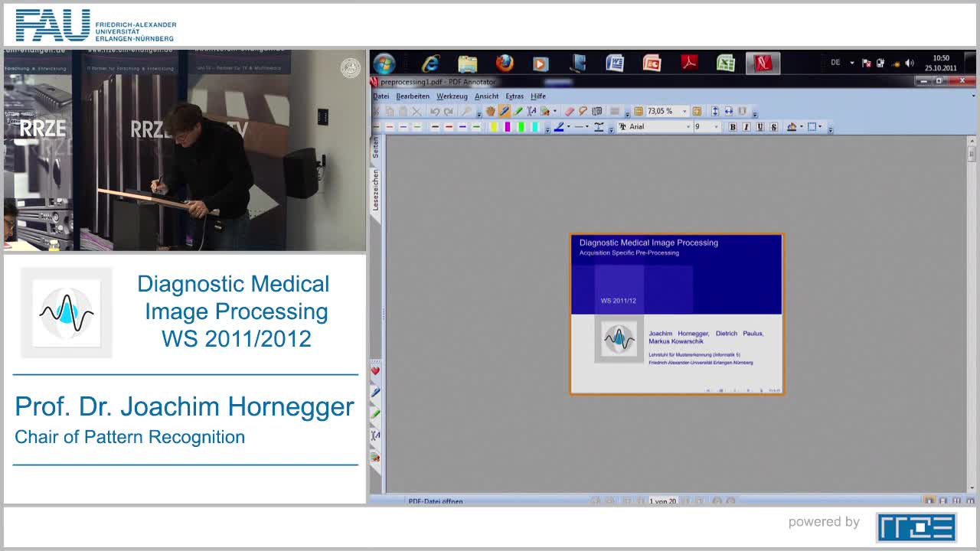
Task: Open the stamp tool
Action: click(x=546, y=111)
